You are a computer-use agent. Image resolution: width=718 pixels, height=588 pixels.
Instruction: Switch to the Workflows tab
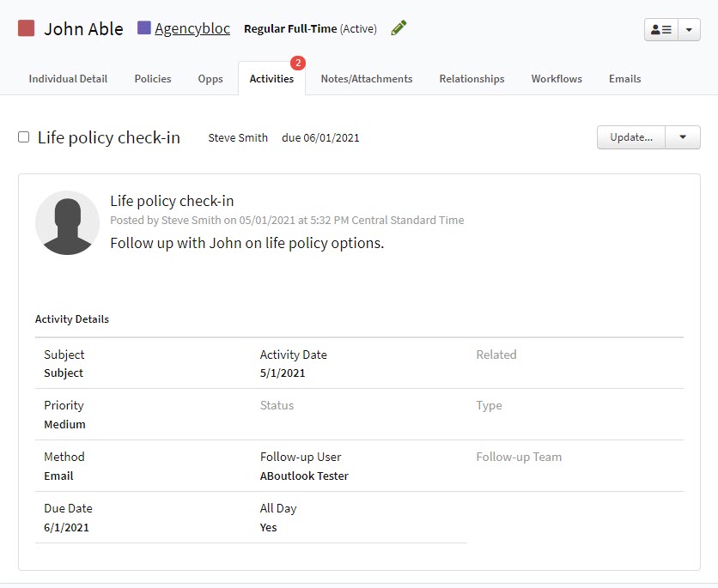[x=557, y=78]
